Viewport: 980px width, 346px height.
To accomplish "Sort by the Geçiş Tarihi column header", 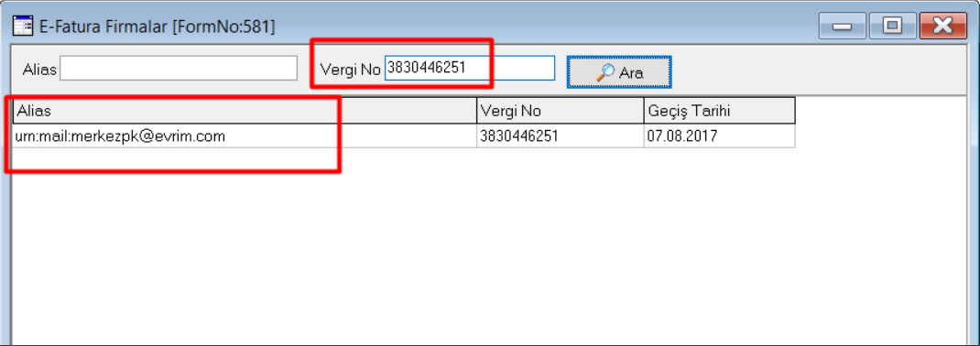I will pyautogui.click(x=719, y=111).
